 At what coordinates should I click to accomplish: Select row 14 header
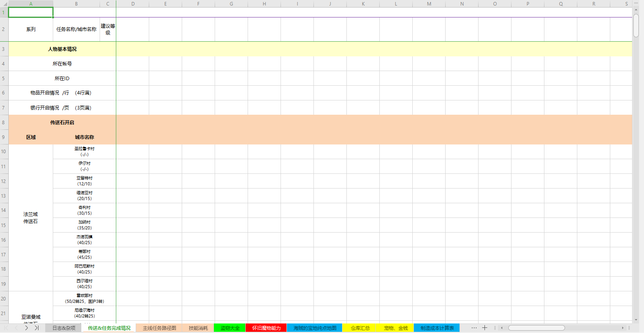4,210
